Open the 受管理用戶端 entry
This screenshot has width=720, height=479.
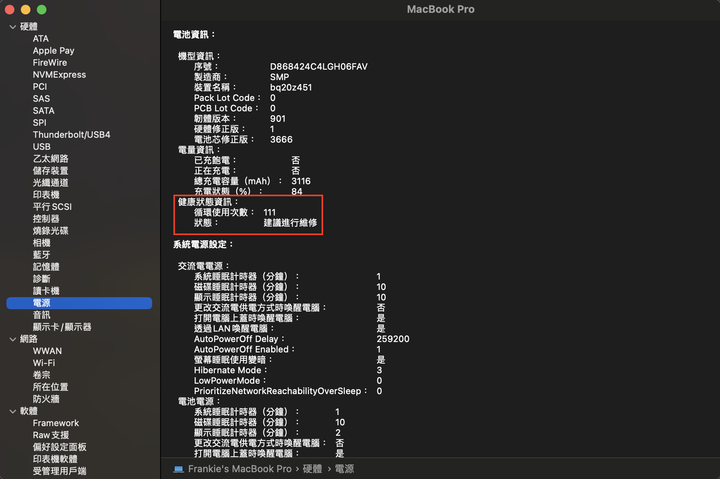[60, 471]
